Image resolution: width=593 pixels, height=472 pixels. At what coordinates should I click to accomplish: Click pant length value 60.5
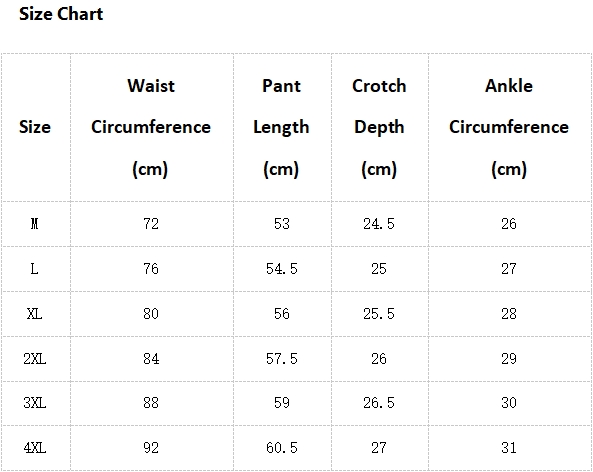click(x=282, y=448)
